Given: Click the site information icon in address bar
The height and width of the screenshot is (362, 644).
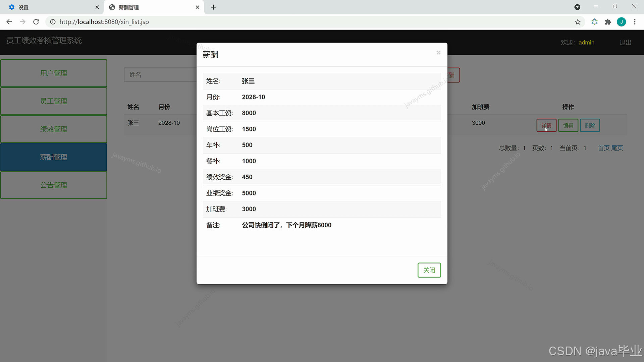Looking at the screenshot, I should (53, 22).
